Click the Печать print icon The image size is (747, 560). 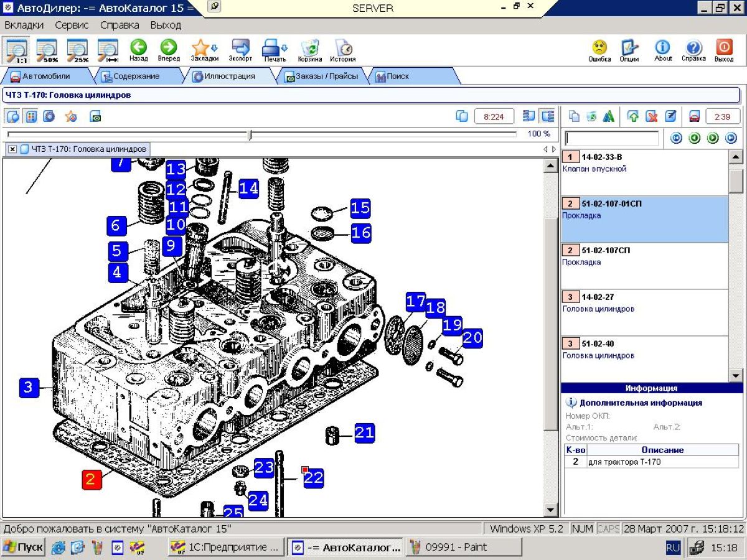275,50
